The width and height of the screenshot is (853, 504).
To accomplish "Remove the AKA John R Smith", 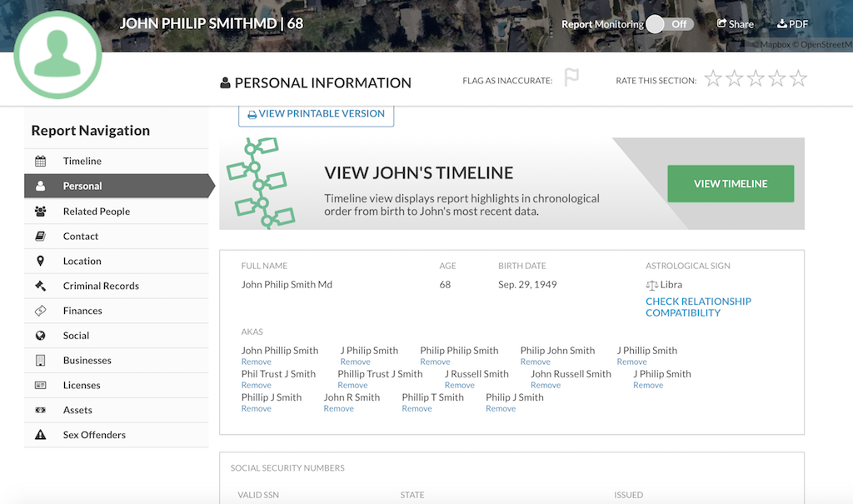I will click(338, 409).
